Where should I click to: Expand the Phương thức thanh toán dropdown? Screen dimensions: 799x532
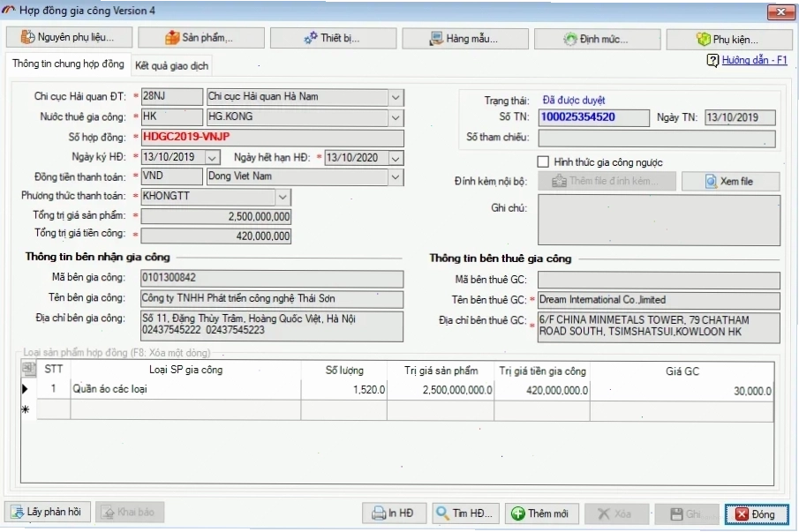tap(283, 197)
